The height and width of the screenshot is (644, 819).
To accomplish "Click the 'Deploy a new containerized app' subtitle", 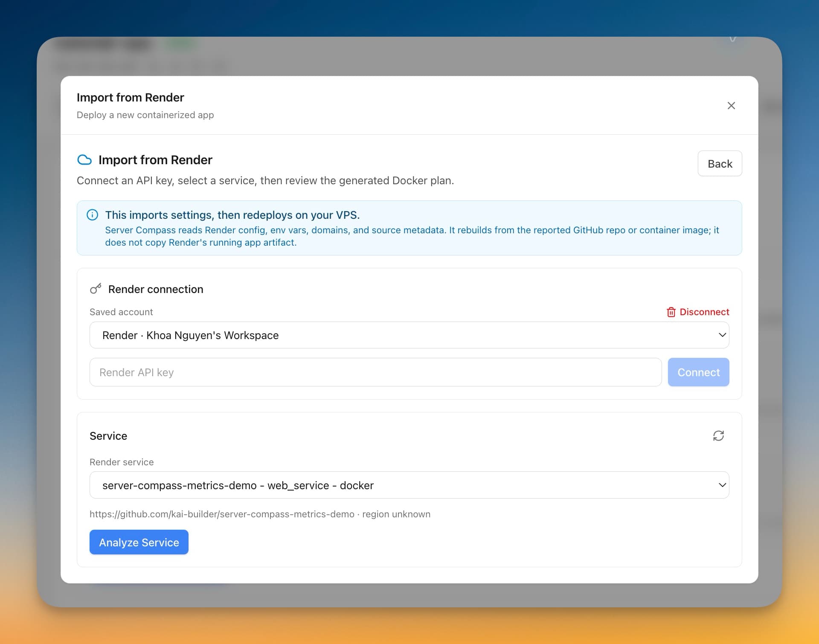I will (x=145, y=115).
